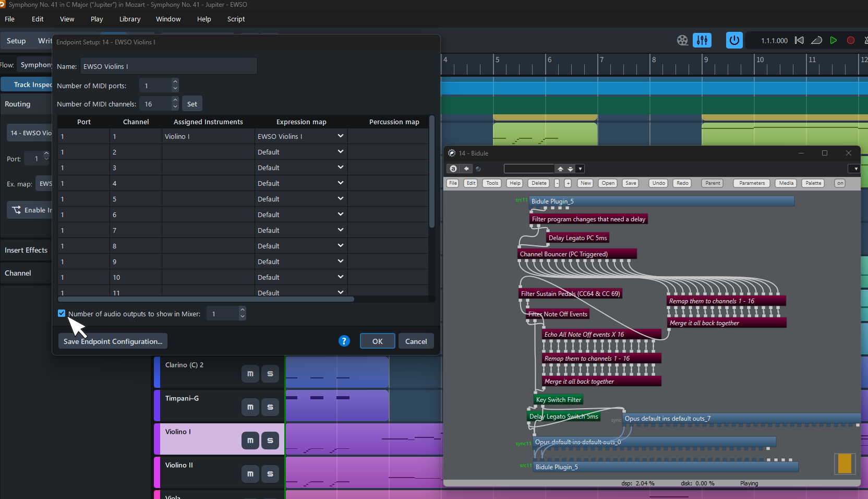Switch to the Setup mode tab
The height and width of the screenshot is (499, 868).
tap(16, 41)
